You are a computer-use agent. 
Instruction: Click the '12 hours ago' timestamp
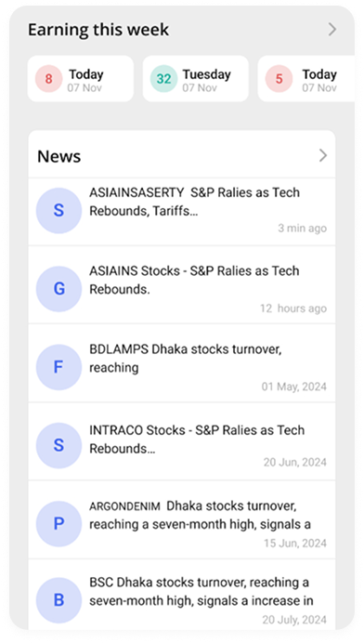click(x=293, y=308)
